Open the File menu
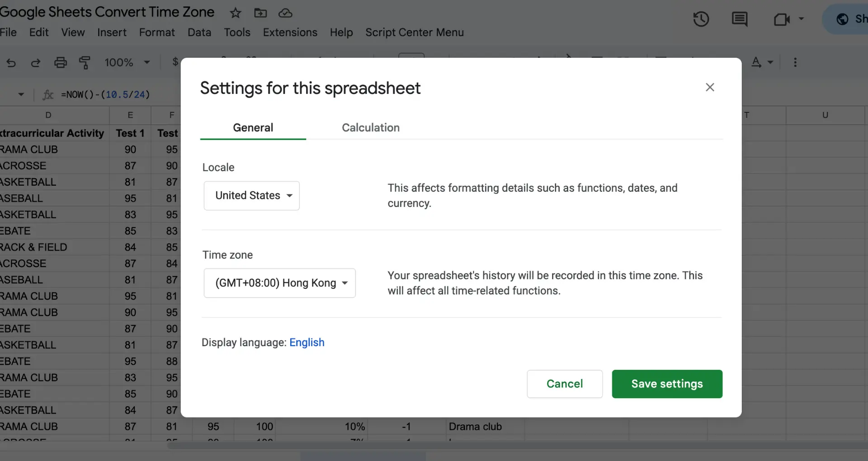Image resolution: width=868 pixels, height=461 pixels. (x=9, y=33)
